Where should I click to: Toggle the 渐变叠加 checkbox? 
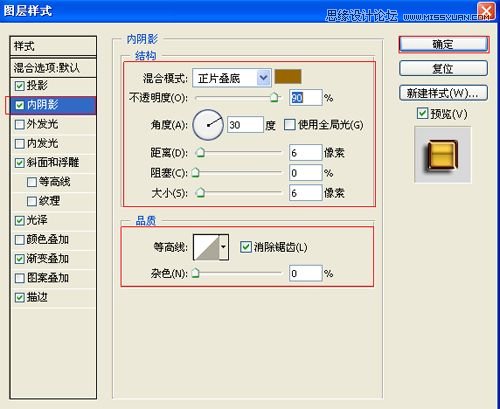[20, 259]
